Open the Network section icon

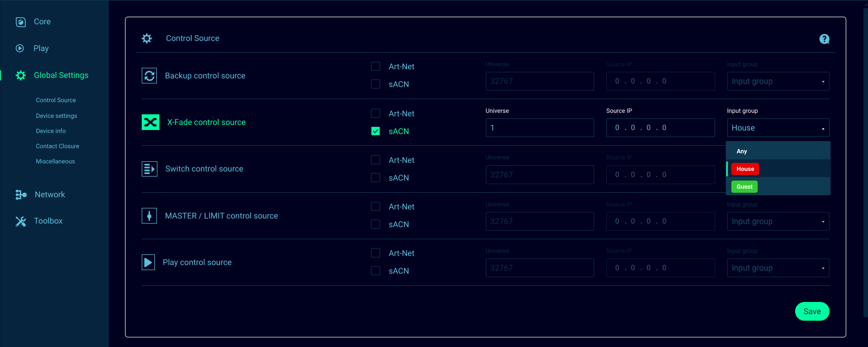tap(21, 195)
